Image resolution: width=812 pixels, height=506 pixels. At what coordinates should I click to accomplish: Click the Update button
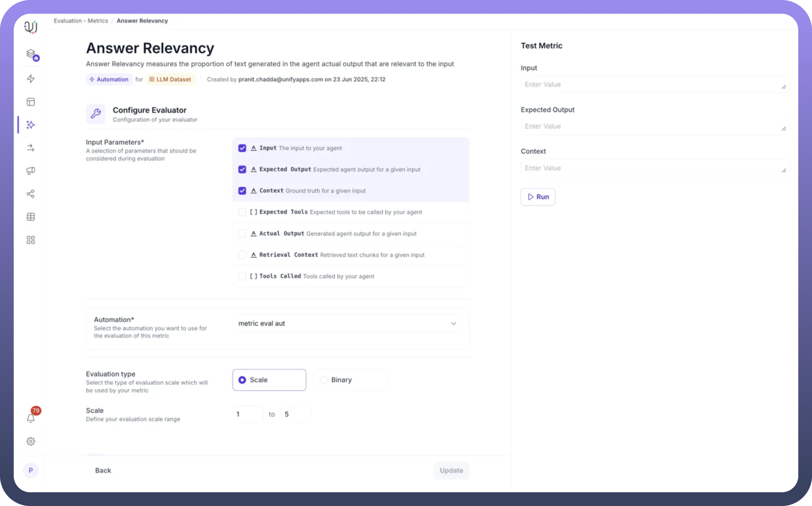pos(451,470)
